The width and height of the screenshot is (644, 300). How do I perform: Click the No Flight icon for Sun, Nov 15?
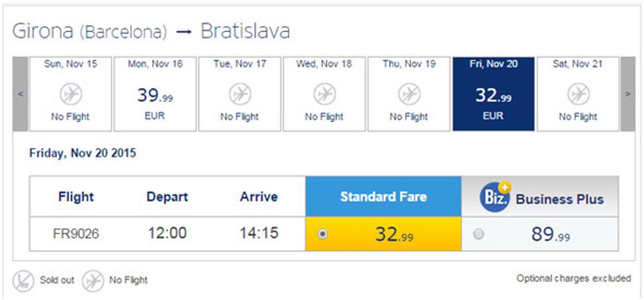71,94
